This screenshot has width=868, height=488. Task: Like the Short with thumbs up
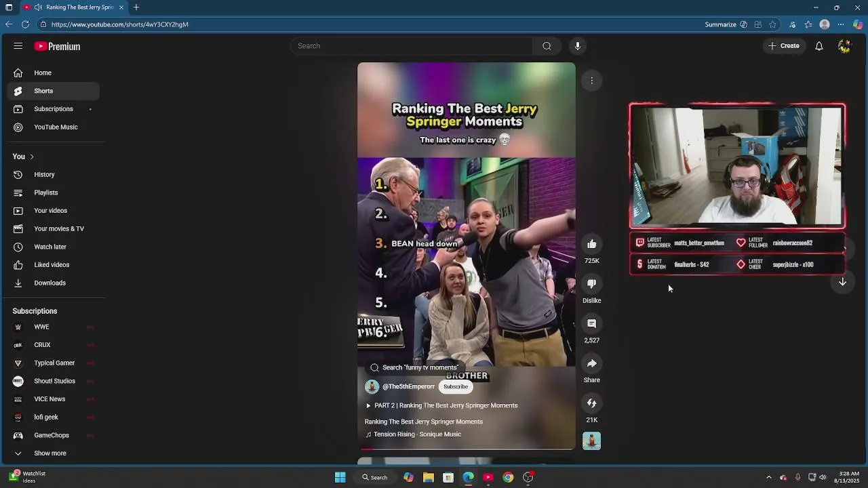point(592,244)
